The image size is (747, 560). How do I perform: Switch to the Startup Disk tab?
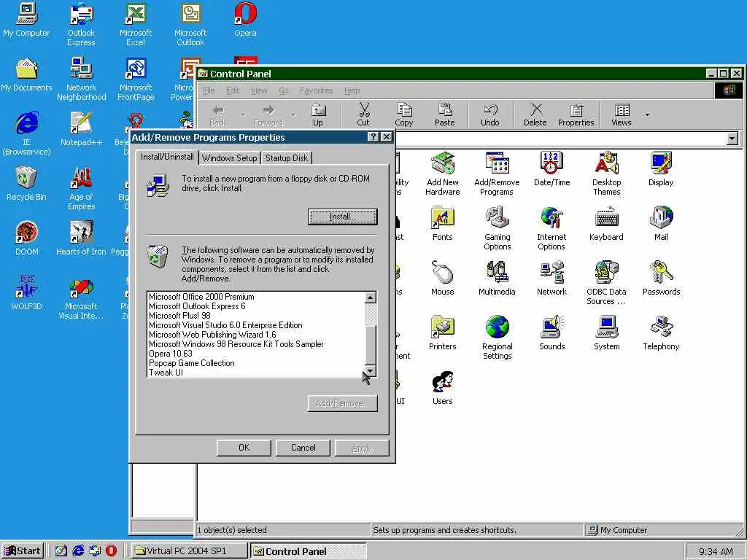pyautogui.click(x=286, y=158)
